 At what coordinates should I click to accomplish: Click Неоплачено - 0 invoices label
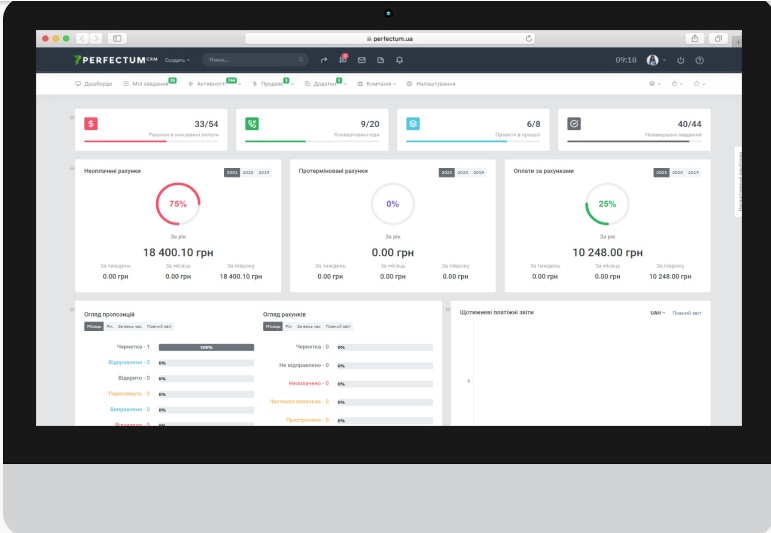(x=308, y=383)
